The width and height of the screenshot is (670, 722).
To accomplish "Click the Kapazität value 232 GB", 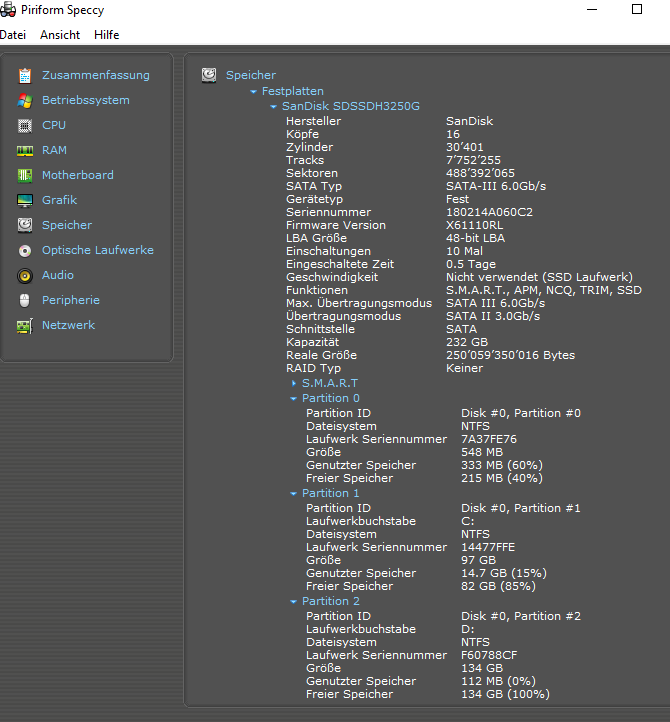I will 467,342.
